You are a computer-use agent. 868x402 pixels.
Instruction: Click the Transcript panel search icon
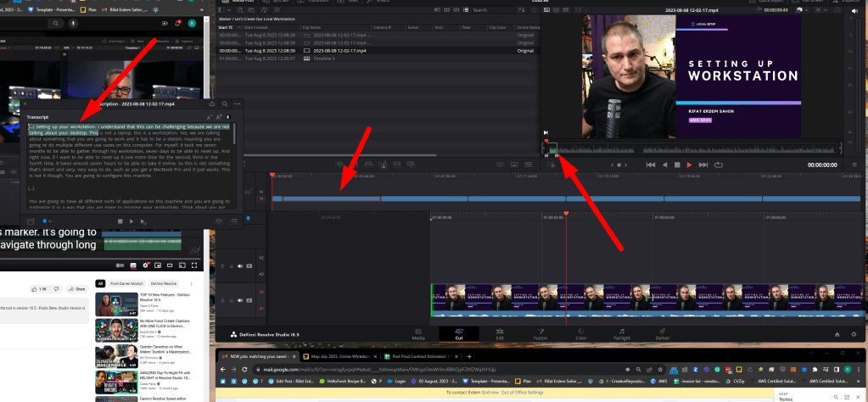[225, 103]
